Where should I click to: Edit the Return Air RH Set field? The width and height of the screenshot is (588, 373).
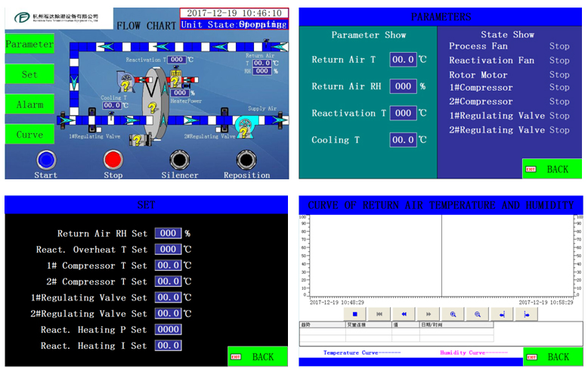pyautogui.click(x=169, y=234)
